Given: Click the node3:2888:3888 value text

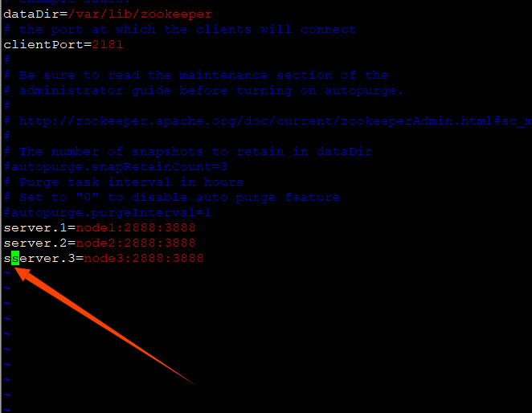Looking at the screenshot, I should click(144, 258).
